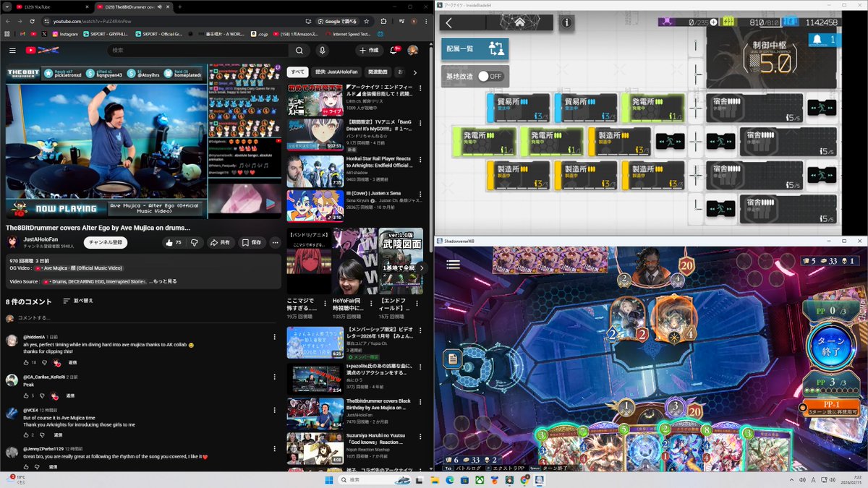Open TVアニメ BanG Dream MyGO video thumbnail
The width and height of the screenshot is (868, 488).
coord(315,134)
